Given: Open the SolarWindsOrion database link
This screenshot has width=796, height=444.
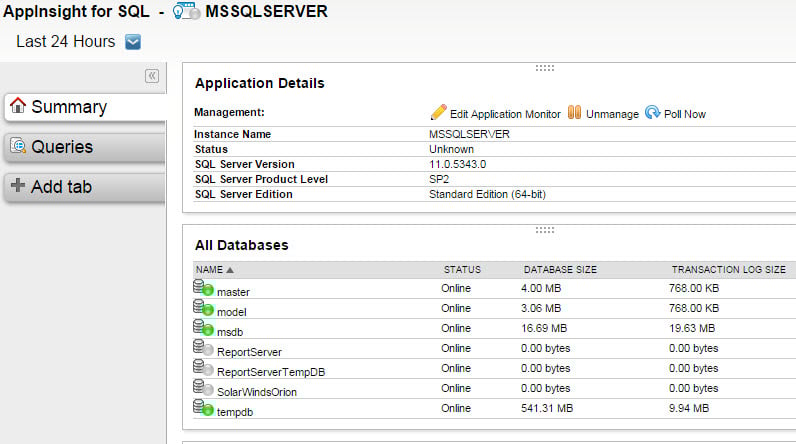Looking at the screenshot, I should pyautogui.click(x=257, y=392).
